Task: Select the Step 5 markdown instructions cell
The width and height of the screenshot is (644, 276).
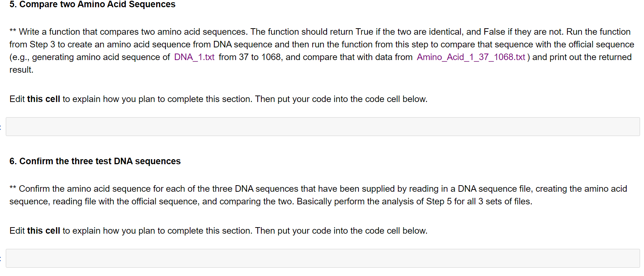Action: tap(322, 51)
